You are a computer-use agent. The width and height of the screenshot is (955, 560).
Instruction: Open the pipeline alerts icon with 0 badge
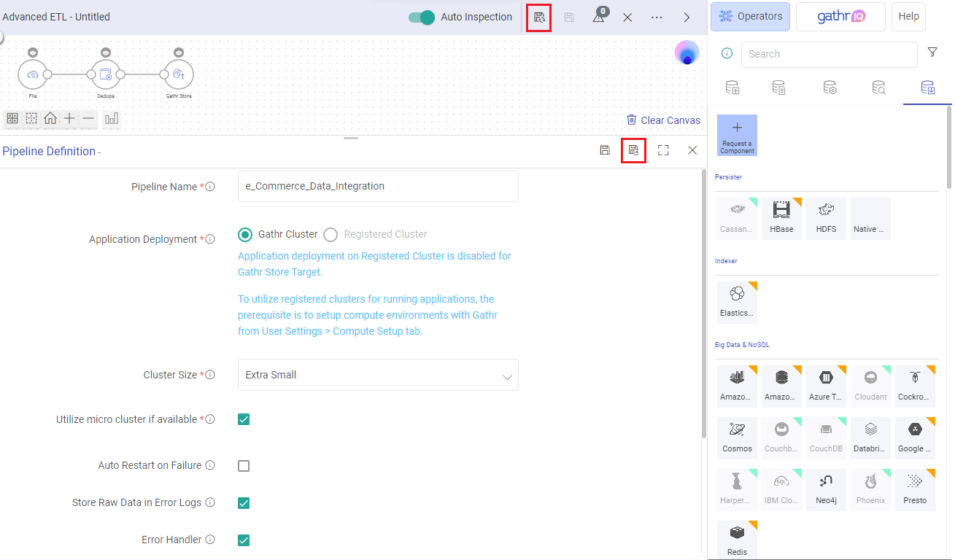pos(599,16)
